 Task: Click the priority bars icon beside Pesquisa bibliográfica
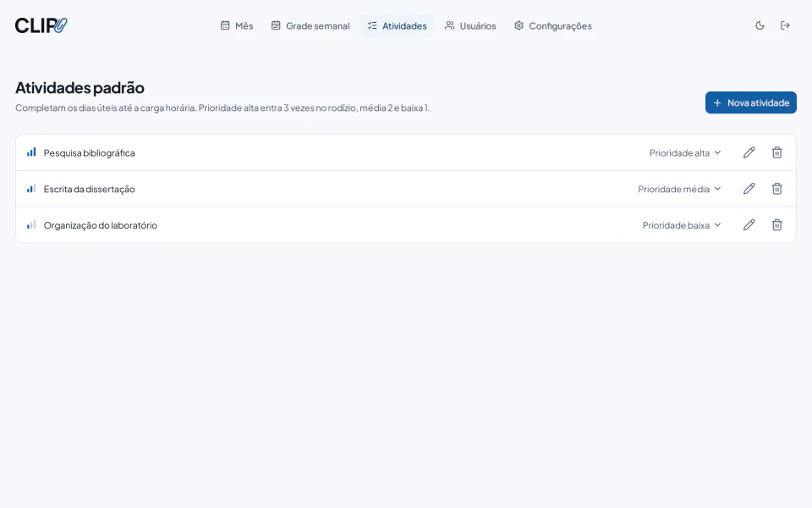click(31, 152)
